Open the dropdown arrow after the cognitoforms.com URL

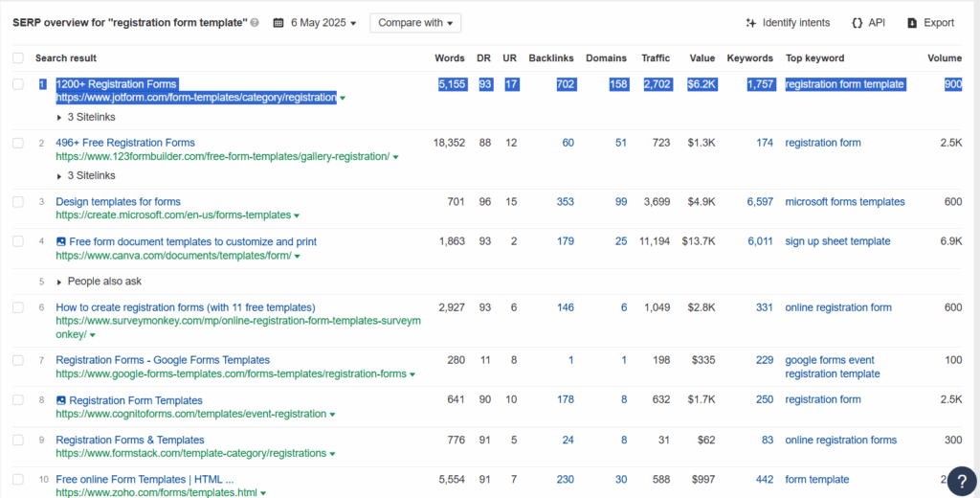coord(332,415)
